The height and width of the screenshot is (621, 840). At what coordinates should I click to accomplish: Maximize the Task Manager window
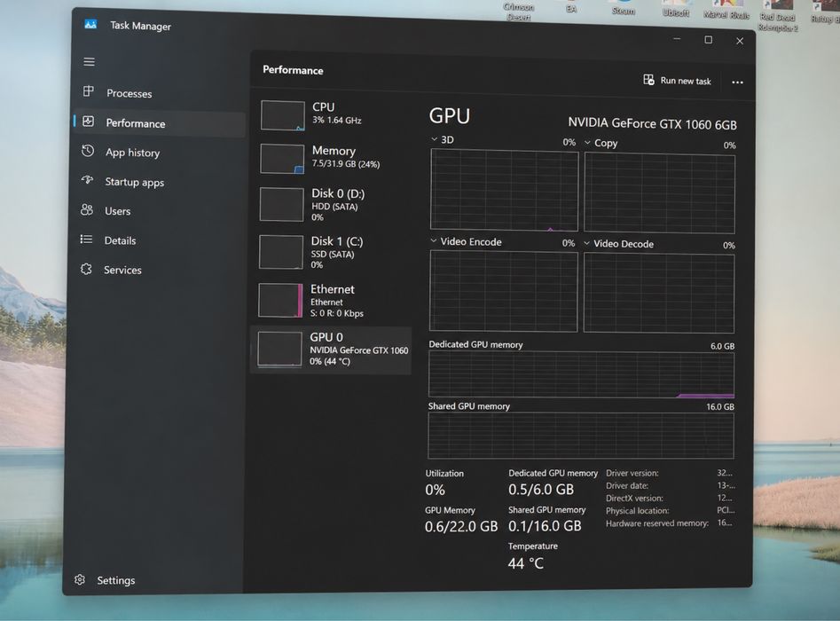point(708,40)
